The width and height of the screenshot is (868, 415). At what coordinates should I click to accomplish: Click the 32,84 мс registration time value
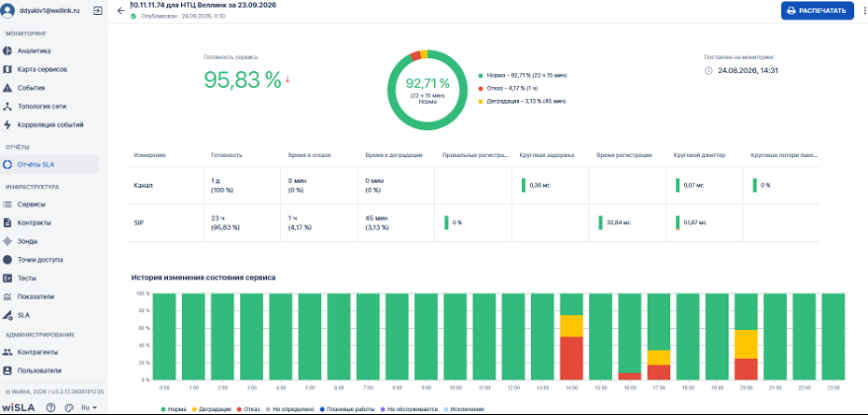point(618,222)
